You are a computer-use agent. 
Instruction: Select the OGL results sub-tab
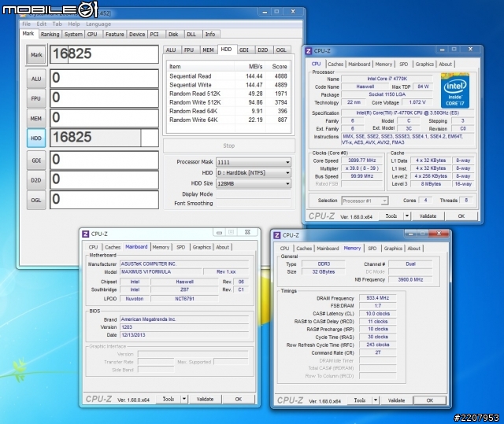281,50
